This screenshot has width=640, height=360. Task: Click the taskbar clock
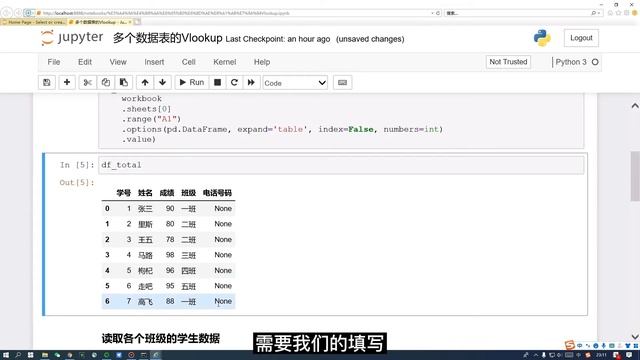pyautogui.click(x=601, y=355)
